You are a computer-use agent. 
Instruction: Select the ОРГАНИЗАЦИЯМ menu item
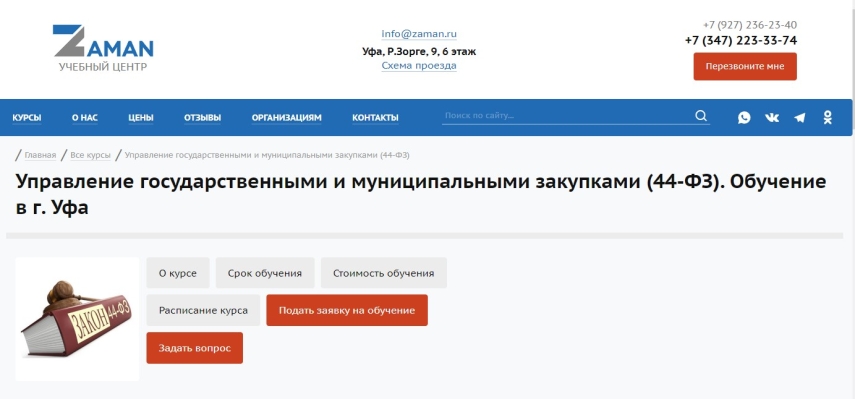click(x=286, y=118)
